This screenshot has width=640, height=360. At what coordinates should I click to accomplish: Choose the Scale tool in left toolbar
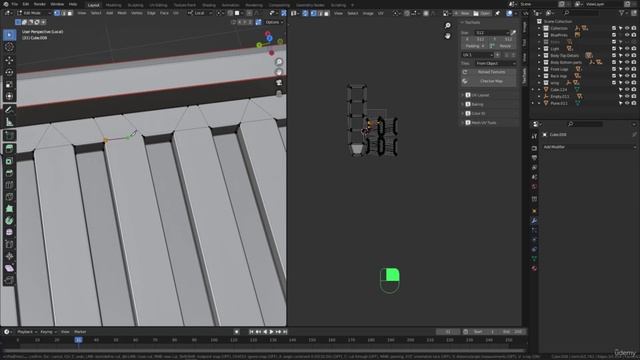[9, 84]
